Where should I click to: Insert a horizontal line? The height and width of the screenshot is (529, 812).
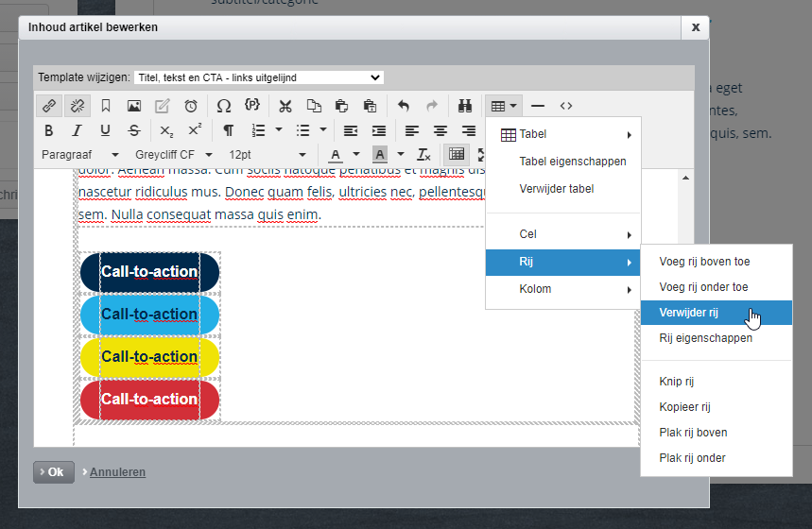[538, 106]
